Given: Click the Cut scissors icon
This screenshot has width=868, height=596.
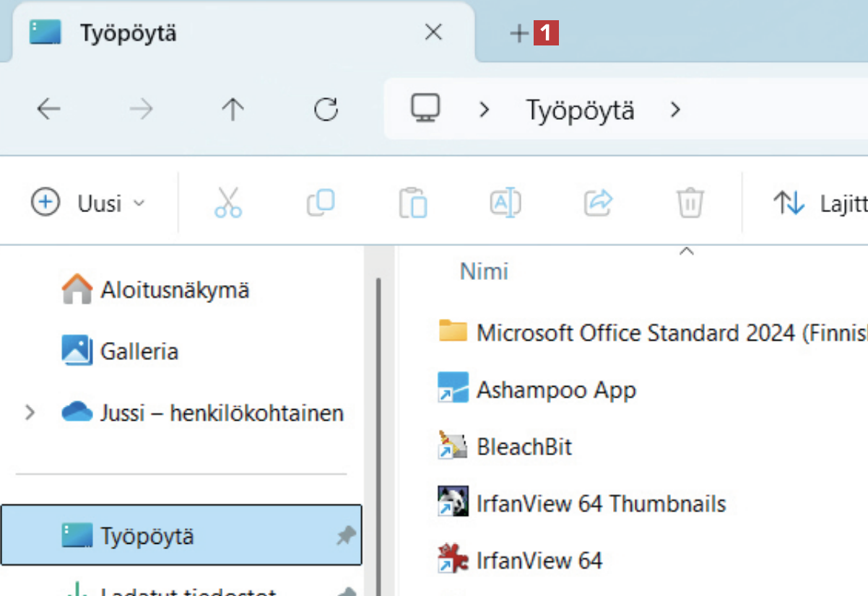Looking at the screenshot, I should tap(228, 203).
